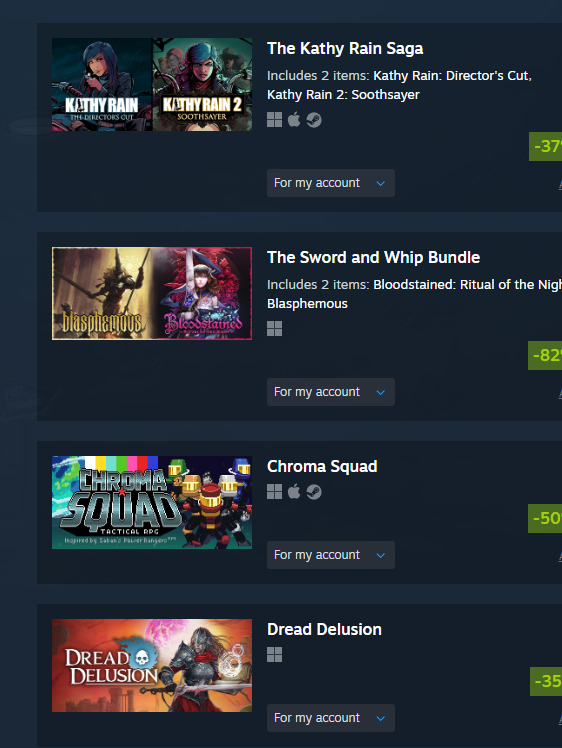Expand 'For my account' dropdown for Dread Delusion
The image size is (562, 748).
[x=331, y=718]
